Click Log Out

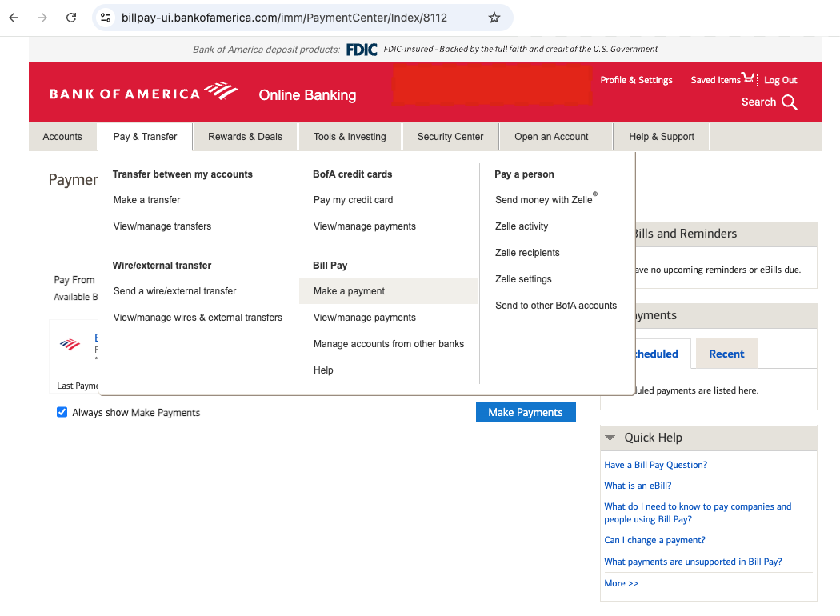coord(780,79)
